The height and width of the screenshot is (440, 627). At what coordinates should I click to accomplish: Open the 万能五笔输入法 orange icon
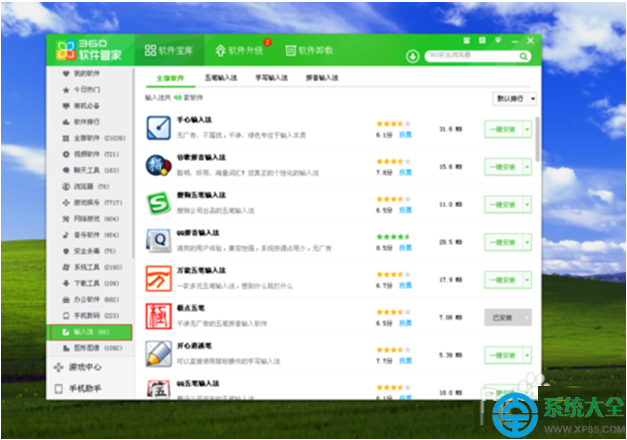159,278
